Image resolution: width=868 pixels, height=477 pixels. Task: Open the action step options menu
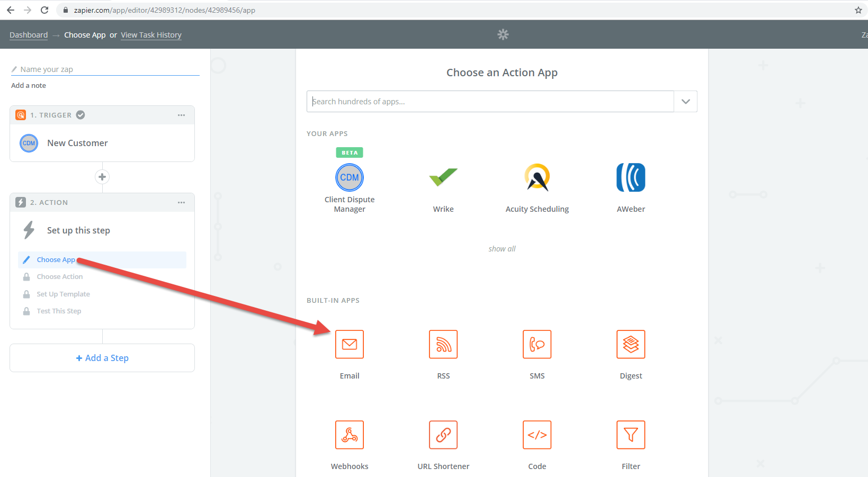(x=182, y=202)
